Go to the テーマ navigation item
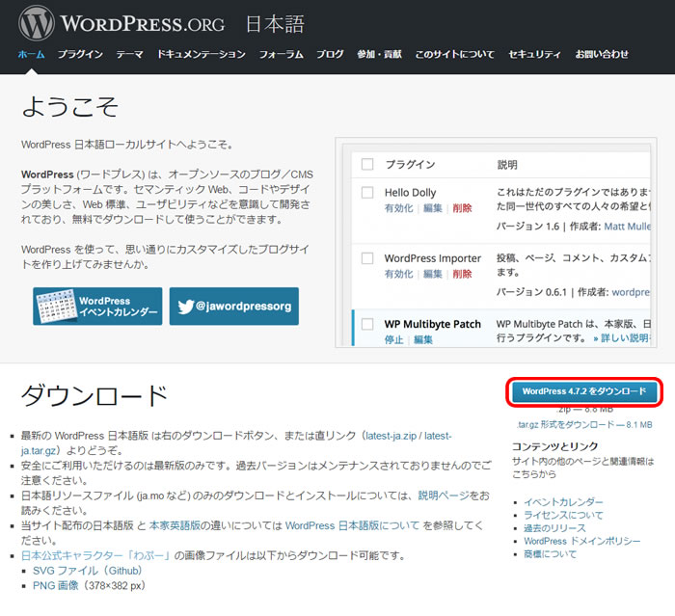This screenshot has width=675, height=616. point(129,54)
